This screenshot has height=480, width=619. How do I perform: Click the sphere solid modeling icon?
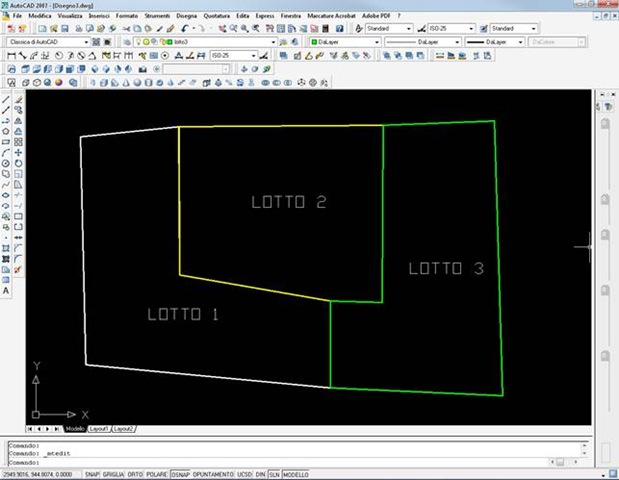137,82
